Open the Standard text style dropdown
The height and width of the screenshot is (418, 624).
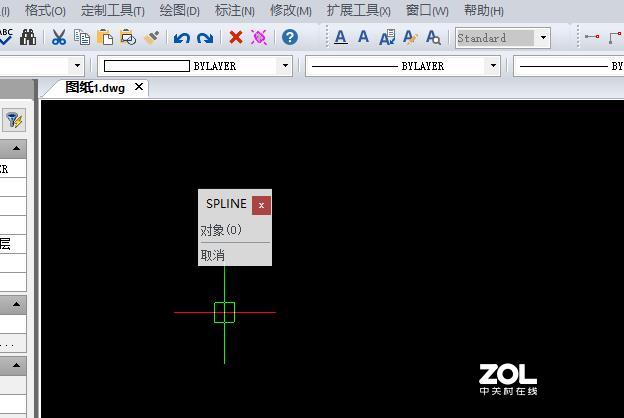[543, 38]
